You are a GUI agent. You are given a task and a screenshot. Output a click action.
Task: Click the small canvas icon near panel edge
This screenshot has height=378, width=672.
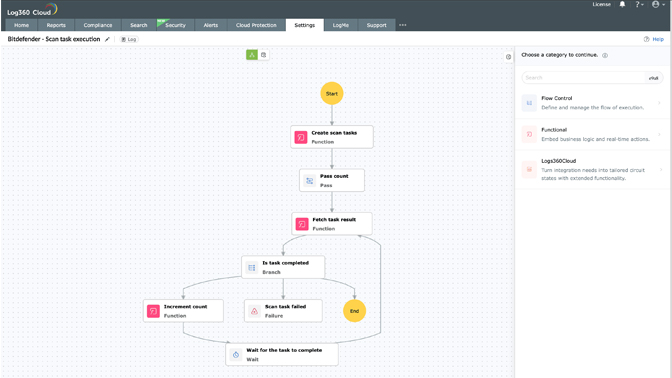pyautogui.click(x=508, y=57)
